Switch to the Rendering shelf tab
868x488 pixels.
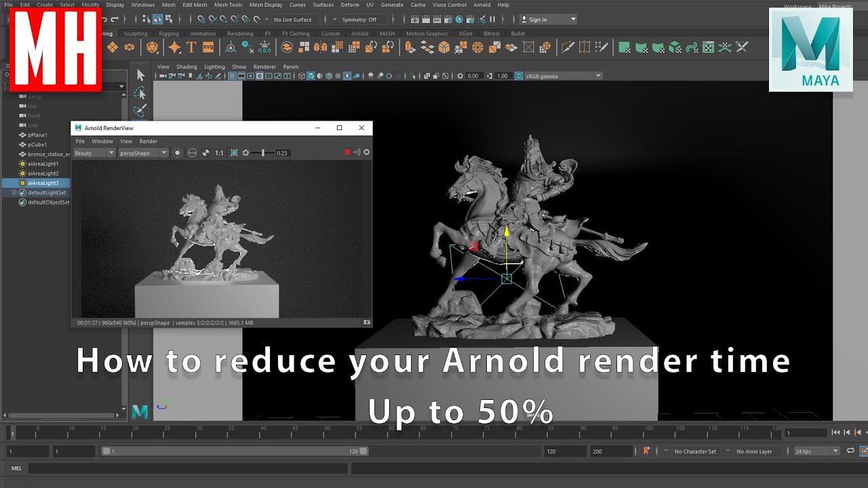click(x=240, y=33)
